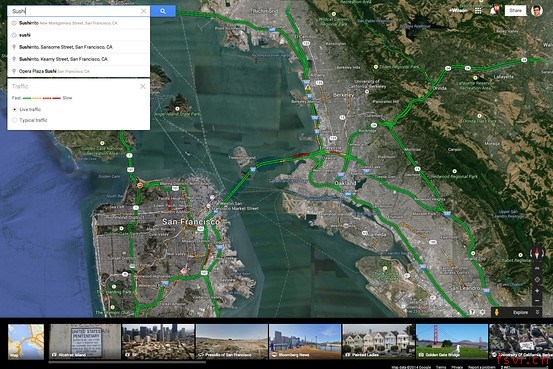Zoom in with the plus control

point(537,291)
